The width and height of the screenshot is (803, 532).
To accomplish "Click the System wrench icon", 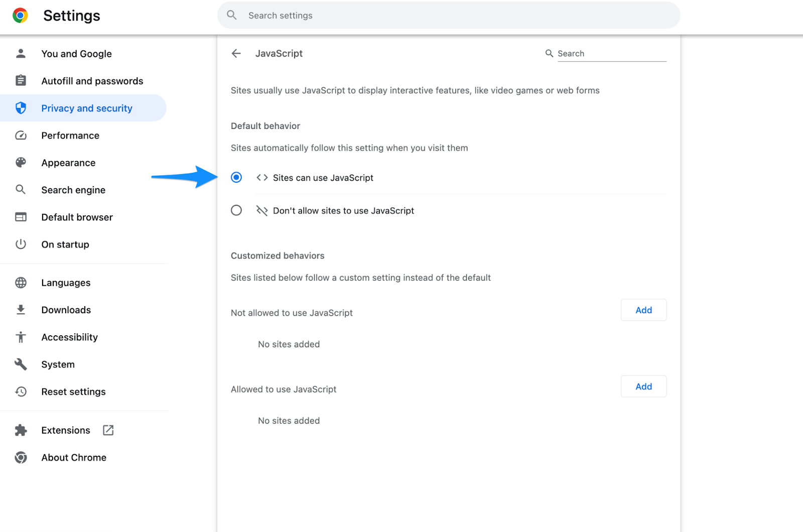I will coord(21,364).
